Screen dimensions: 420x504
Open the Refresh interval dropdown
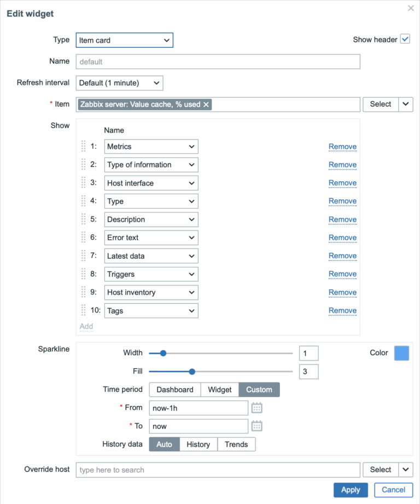(119, 83)
